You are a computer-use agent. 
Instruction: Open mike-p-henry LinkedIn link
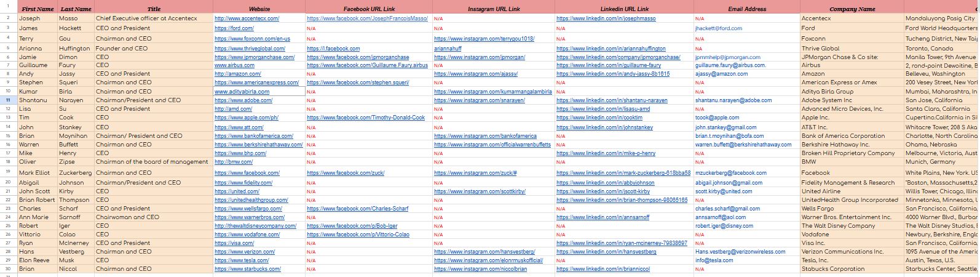point(606,153)
